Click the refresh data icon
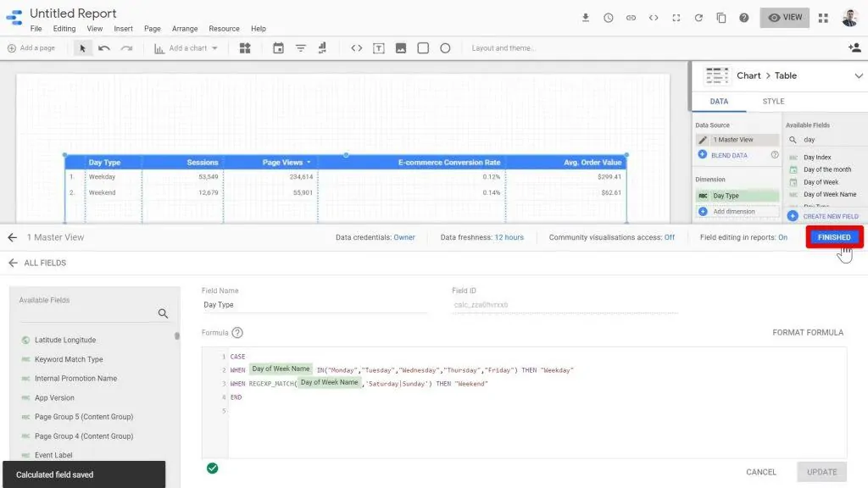Screen dimensions: 868x488 coord(698,18)
